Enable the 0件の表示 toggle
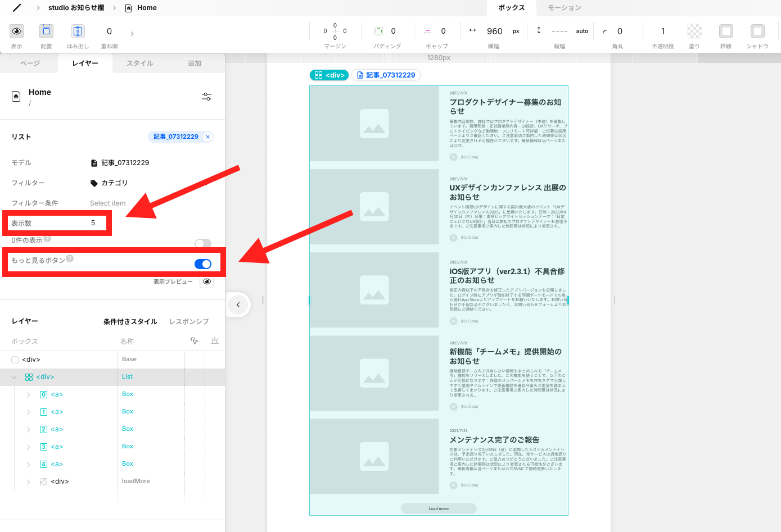Image resolution: width=781 pixels, height=532 pixels. point(202,244)
